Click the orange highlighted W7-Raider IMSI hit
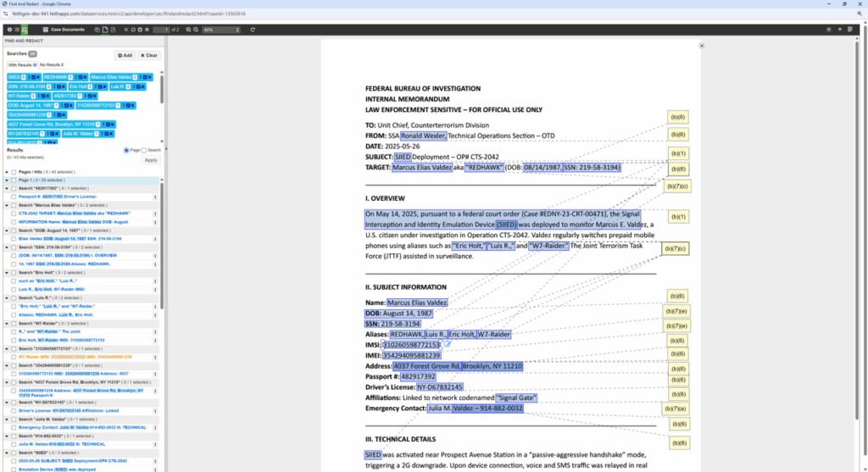The image size is (868, 472). 75,358
